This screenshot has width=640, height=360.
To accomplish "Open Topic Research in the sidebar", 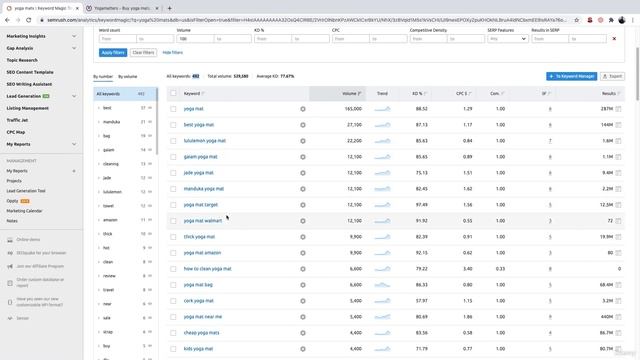I will 22,60.
